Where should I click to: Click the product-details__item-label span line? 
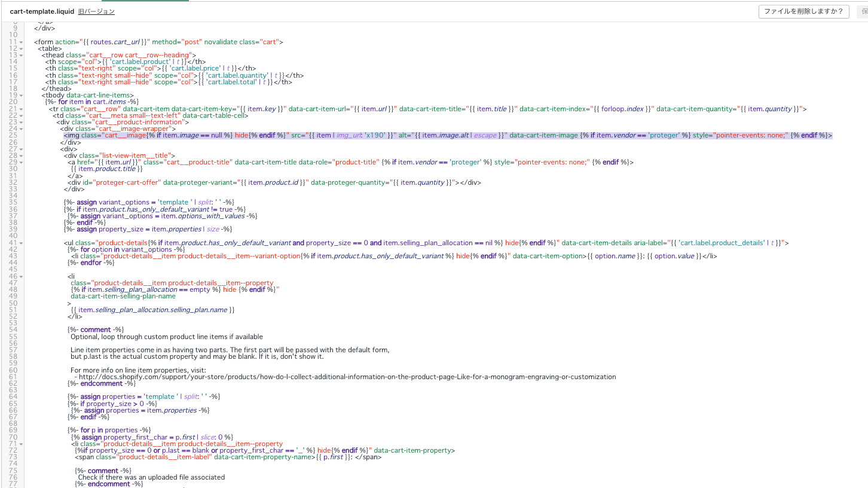(x=228, y=457)
